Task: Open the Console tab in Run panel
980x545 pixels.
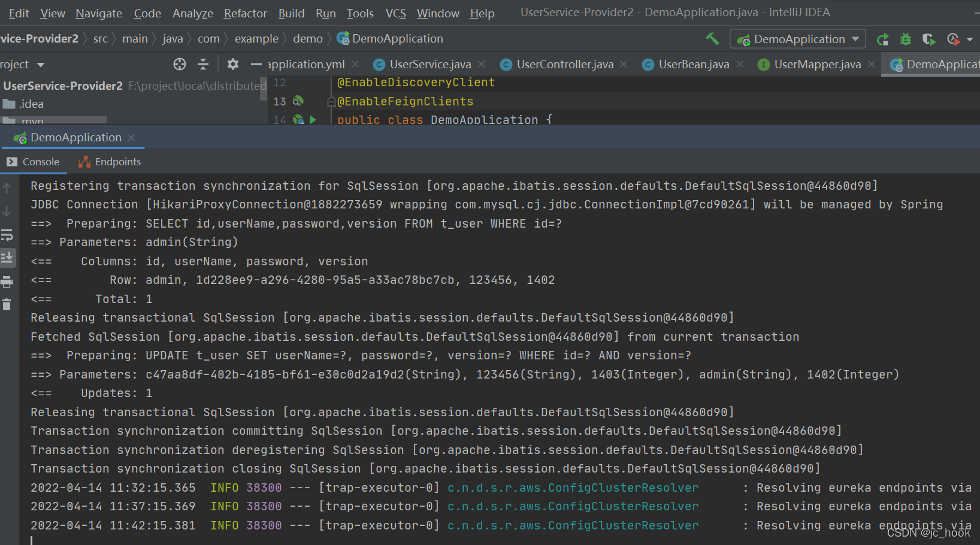Action: [34, 162]
